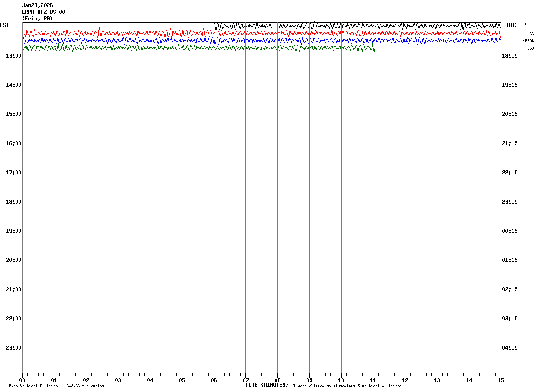This screenshot has height=392, width=536.
Task: Click the 16:00 EST row label
Action: point(14,143)
